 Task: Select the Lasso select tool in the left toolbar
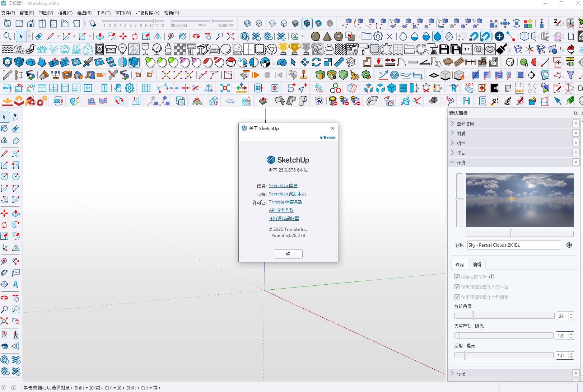click(x=15, y=117)
